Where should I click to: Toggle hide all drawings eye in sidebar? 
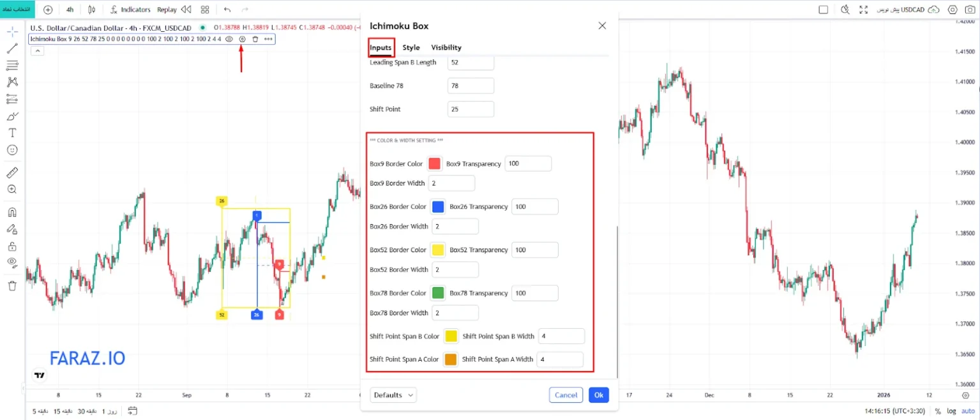click(12, 262)
